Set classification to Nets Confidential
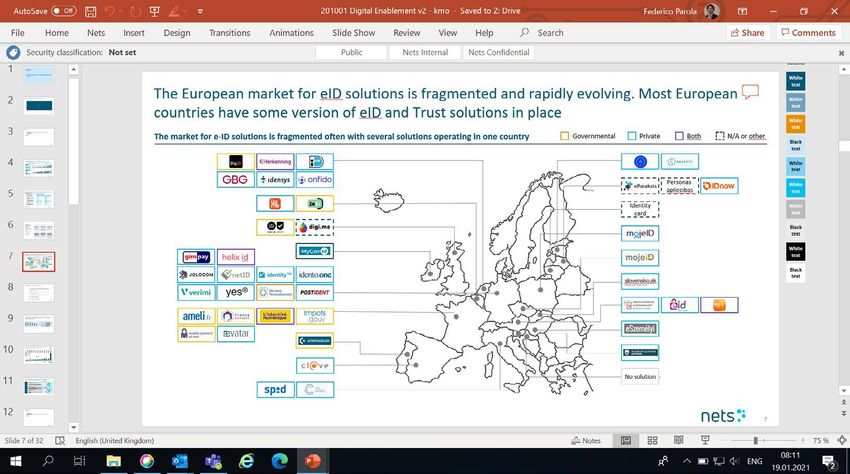The width and height of the screenshot is (850, 474). pos(498,52)
